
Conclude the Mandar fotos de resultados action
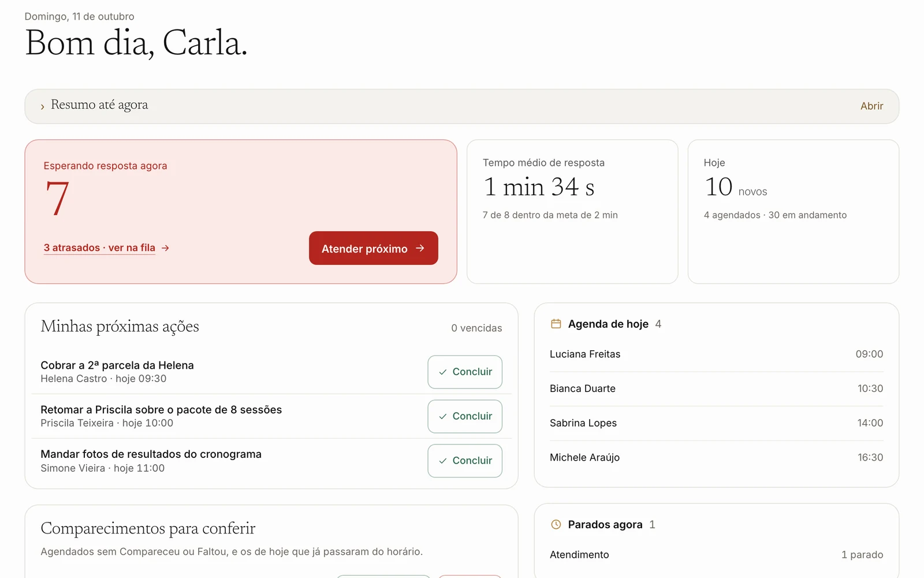pyautogui.click(x=465, y=461)
